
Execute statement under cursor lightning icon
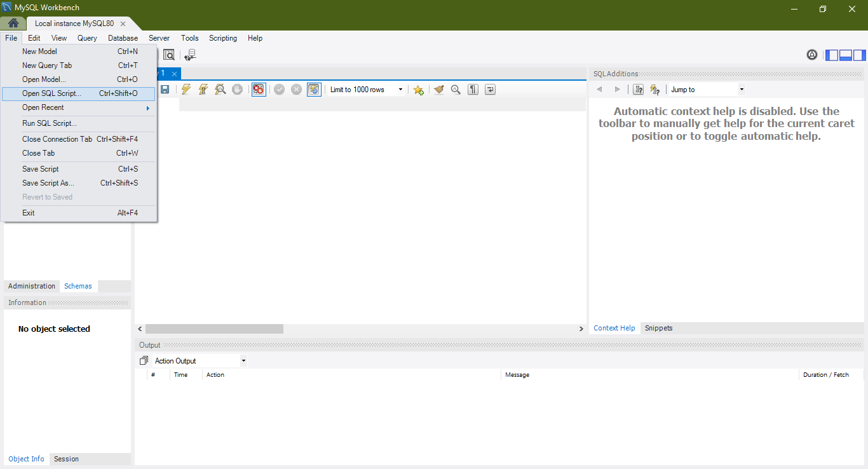[203, 90]
